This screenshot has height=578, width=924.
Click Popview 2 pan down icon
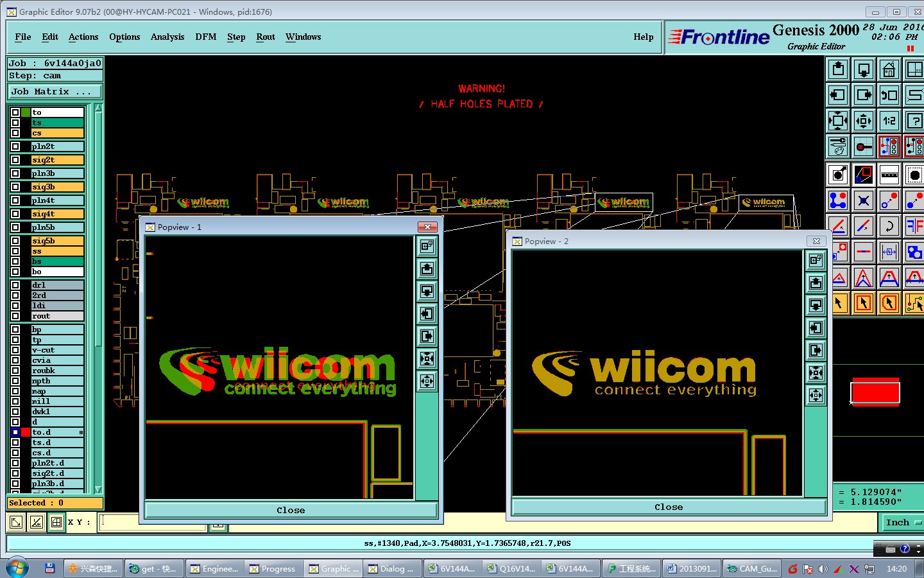point(816,305)
